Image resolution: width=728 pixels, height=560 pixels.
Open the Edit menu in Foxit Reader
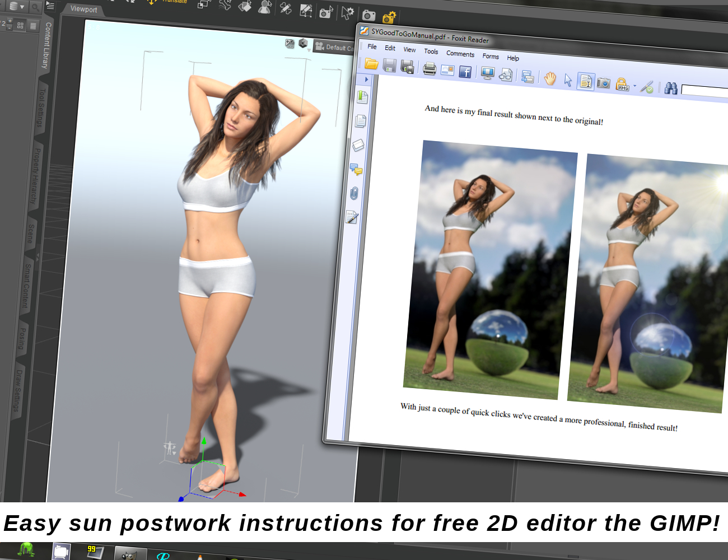click(x=390, y=48)
